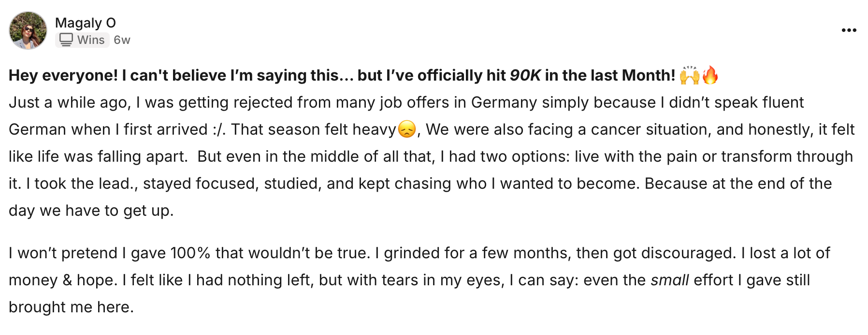Click the fire emoji in the headline
Viewport: 868px width, 335px height.
[x=710, y=75]
